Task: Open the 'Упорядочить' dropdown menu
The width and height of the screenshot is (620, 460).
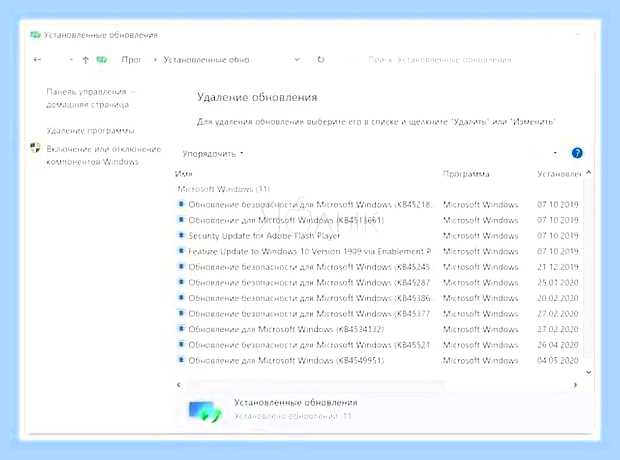Action: (213, 153)
